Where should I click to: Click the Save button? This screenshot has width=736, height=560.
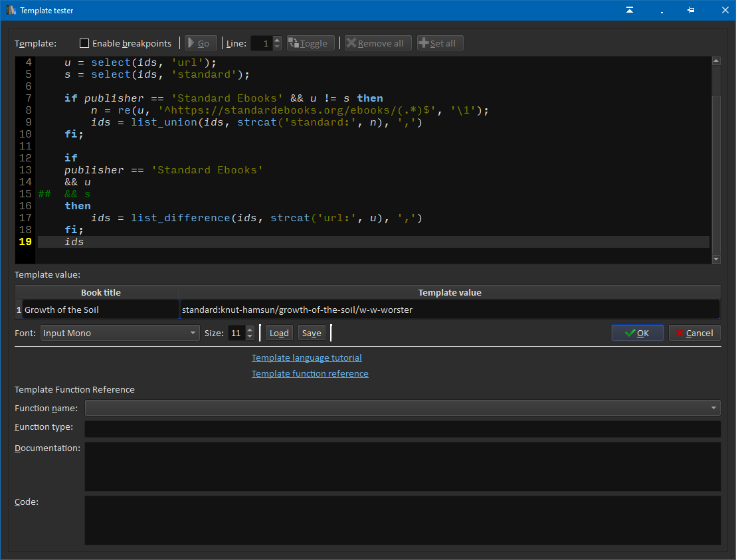tap(311, 333)
